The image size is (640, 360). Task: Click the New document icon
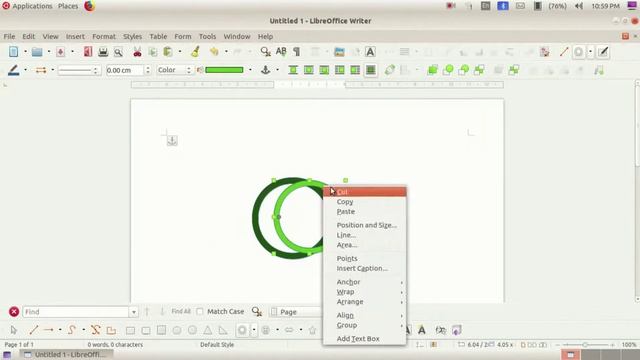tap(13, 52)
